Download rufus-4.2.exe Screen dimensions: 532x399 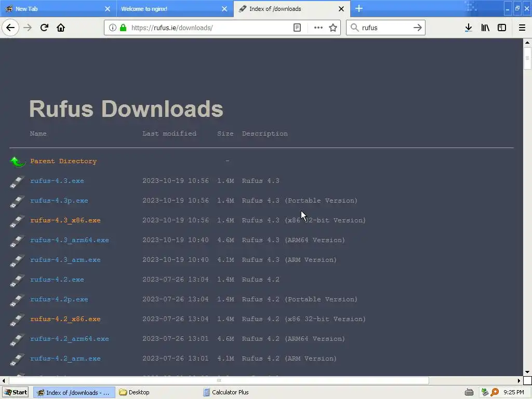point(57,280)
